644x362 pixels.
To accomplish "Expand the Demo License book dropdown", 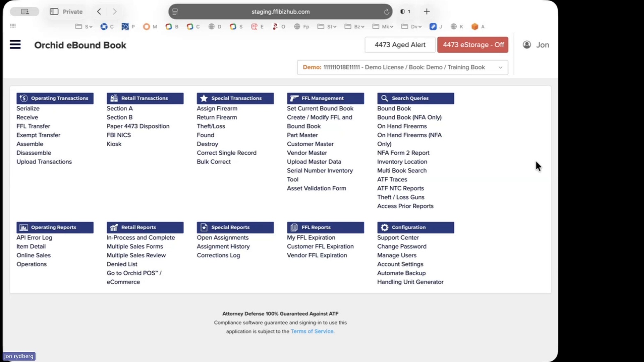I will (402, 67).
